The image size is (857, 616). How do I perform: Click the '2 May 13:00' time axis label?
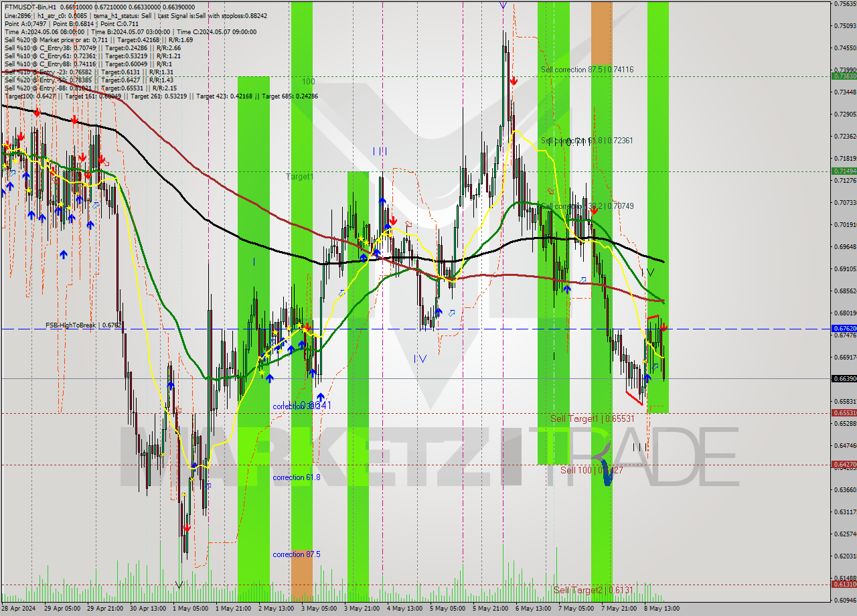tap(276, 609)
